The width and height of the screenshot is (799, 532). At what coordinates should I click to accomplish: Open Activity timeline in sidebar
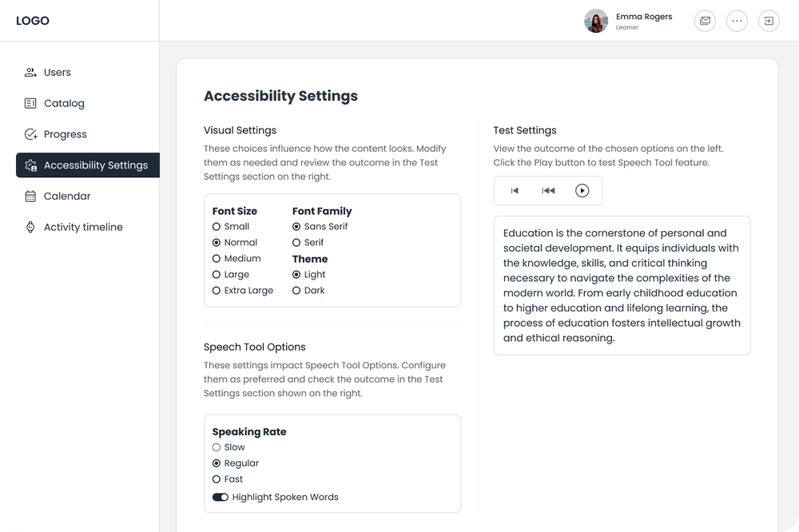pos(83,228)
